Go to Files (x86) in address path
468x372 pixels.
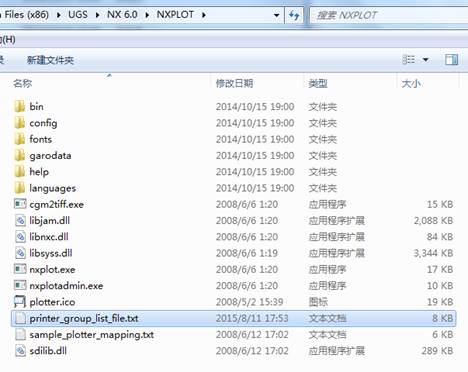(x=26, y=15)
